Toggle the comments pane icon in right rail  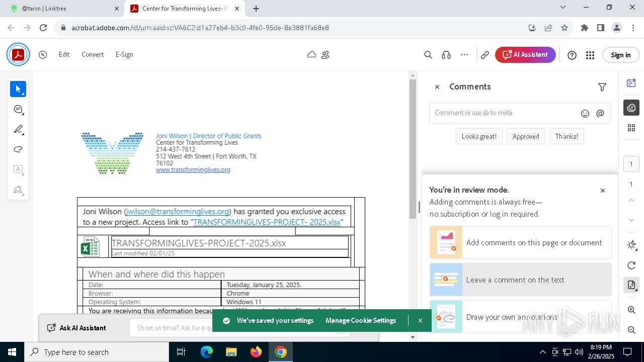click(631, 108)
